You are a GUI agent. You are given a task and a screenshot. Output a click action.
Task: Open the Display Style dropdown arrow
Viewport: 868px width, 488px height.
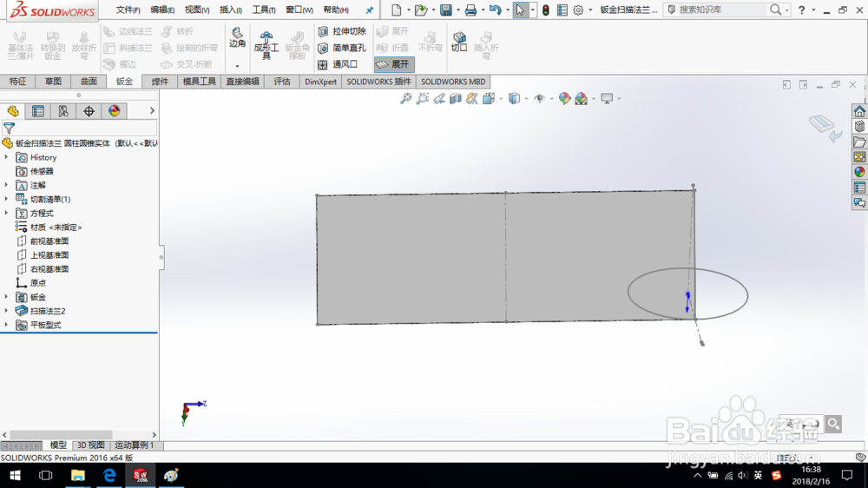tap(526, 99)
